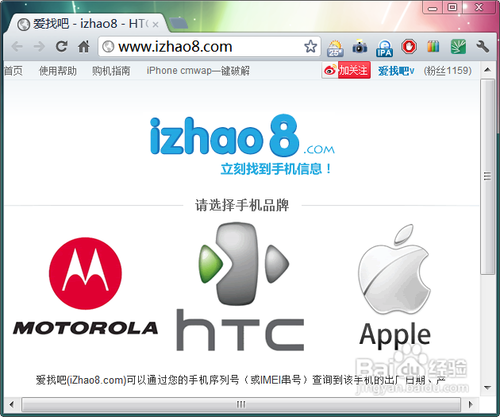Click the browser forward arrow
Image resolution: width=500 pixels, height=417 pixels.
tap(39, 47)
